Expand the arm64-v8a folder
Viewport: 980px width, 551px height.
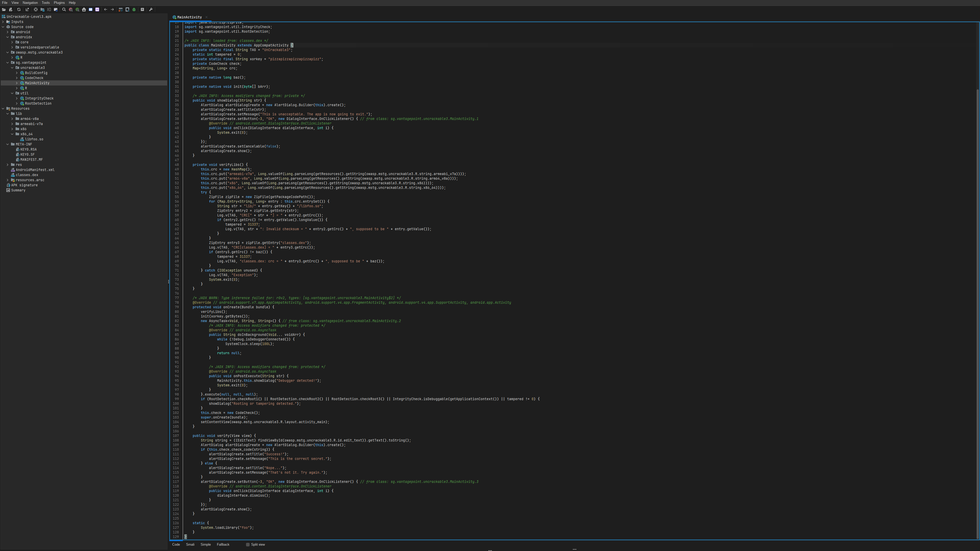[12, 119]
